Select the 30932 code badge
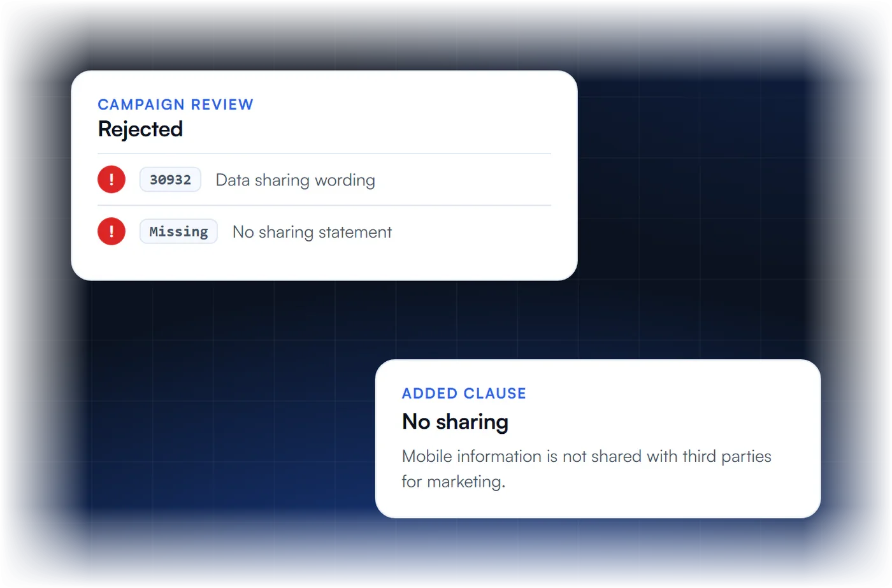 tap(170, 180)
